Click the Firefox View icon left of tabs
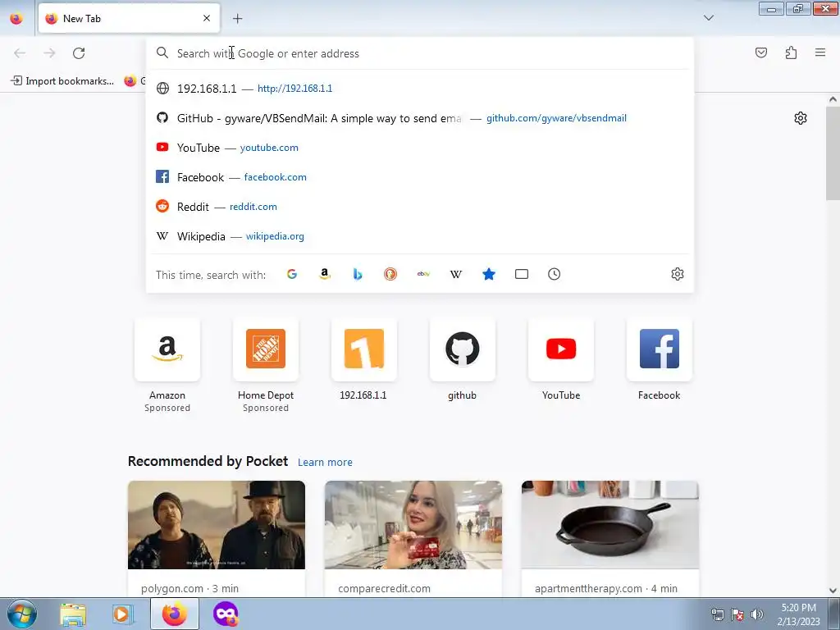Viewport: 840px width, 630px height. pyautogui.click(x=16, y=19)
